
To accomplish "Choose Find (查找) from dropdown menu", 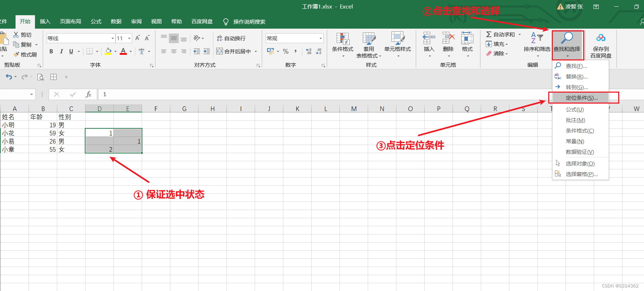I will point(580,66).
